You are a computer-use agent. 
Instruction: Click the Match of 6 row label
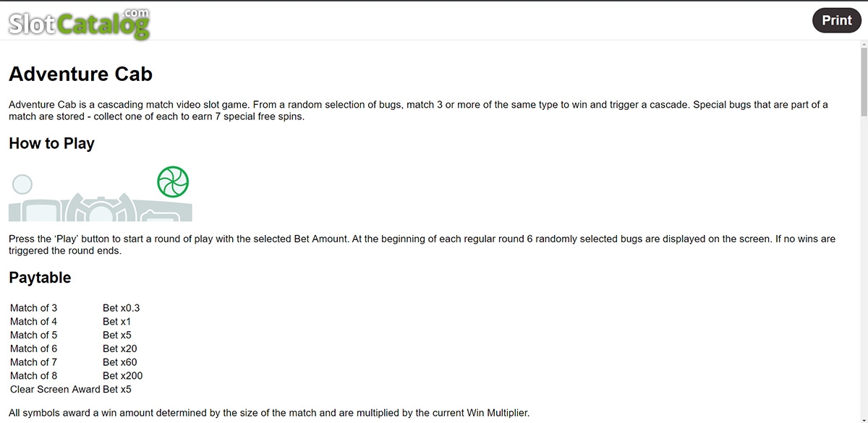point(33,349)
